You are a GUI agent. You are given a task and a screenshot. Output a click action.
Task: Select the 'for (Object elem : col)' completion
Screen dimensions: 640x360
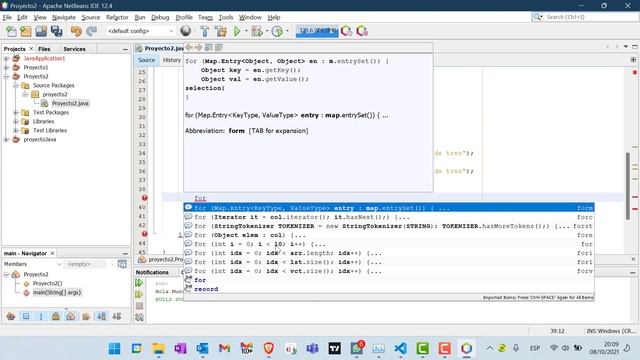click(389, 235)
